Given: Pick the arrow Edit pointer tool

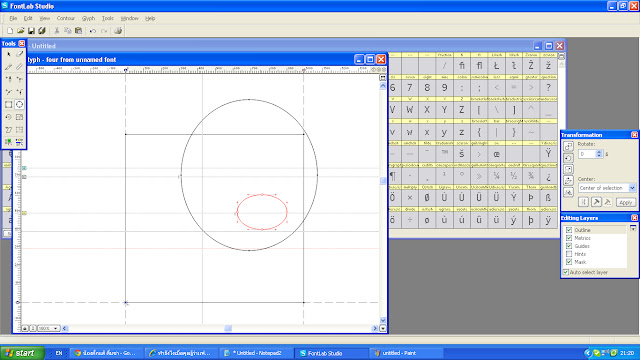Looking at the screenshot, I should tap(8, 54).
